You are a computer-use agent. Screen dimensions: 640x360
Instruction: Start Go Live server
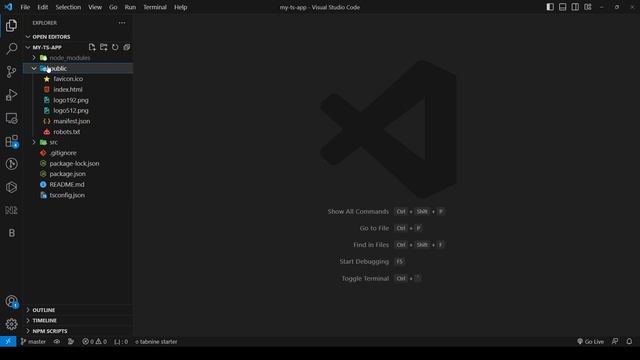click(590, 342)
